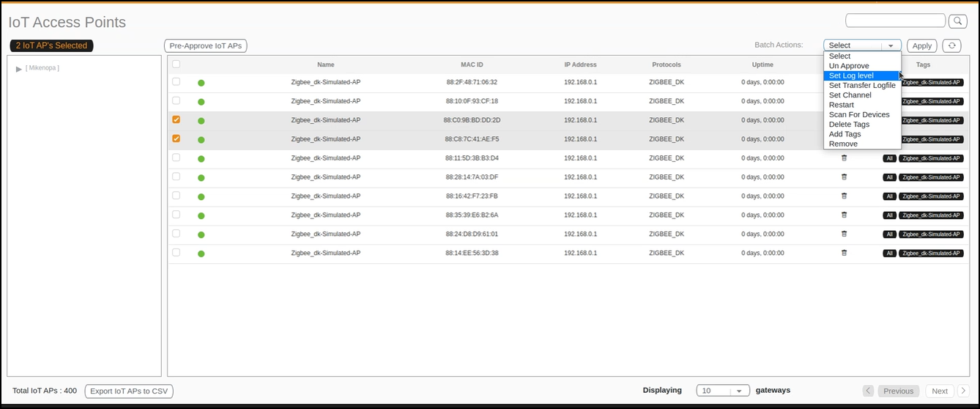
Task: Toggle the select-all checkbox in table header
Action: (x=176, y=64)
